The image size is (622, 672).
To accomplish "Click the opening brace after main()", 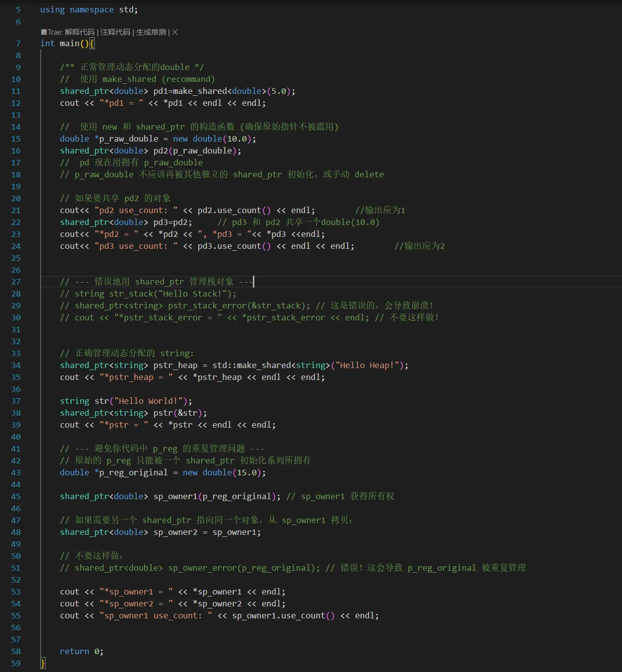I will click(92, 44).
